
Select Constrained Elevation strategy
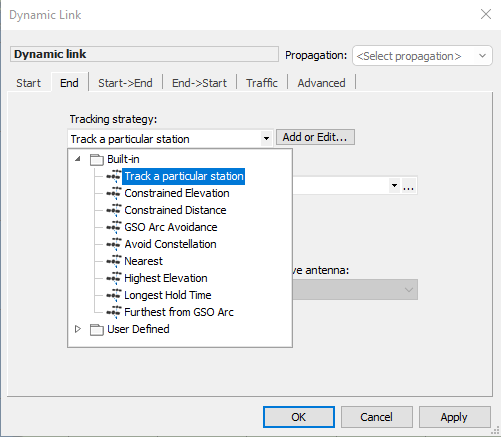(177, 193)
